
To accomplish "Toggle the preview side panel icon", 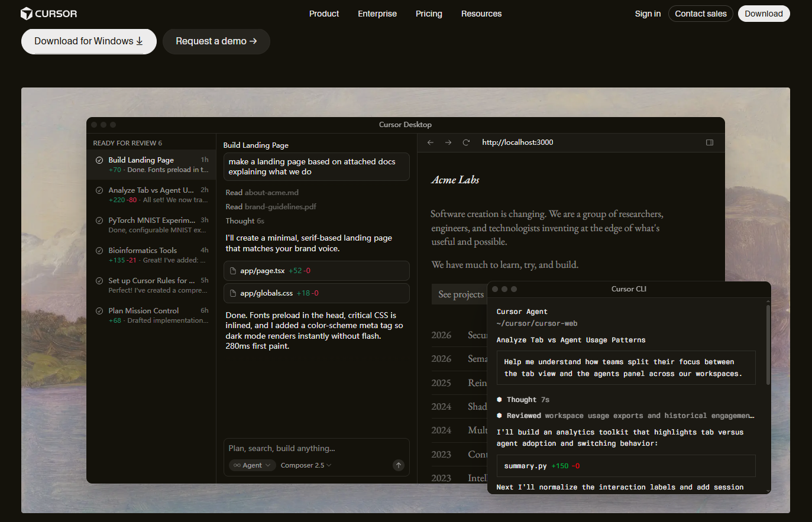I will tap(710, 142).
